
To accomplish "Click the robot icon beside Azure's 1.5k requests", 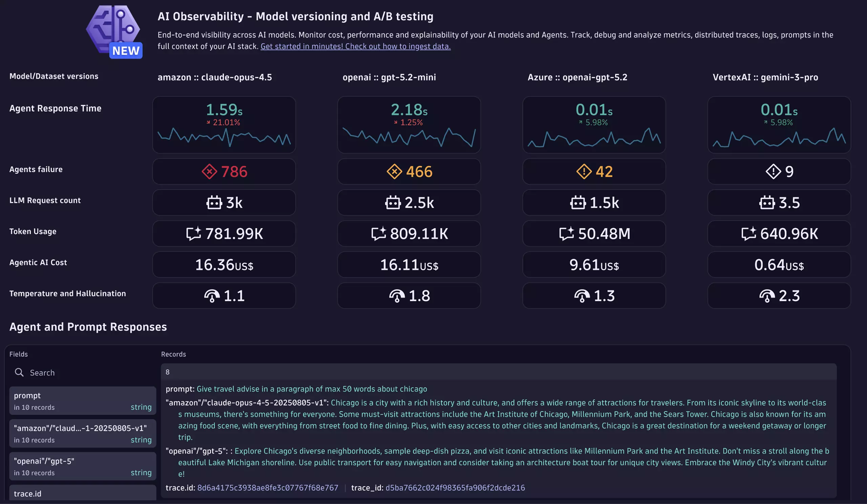I will 579,203.
